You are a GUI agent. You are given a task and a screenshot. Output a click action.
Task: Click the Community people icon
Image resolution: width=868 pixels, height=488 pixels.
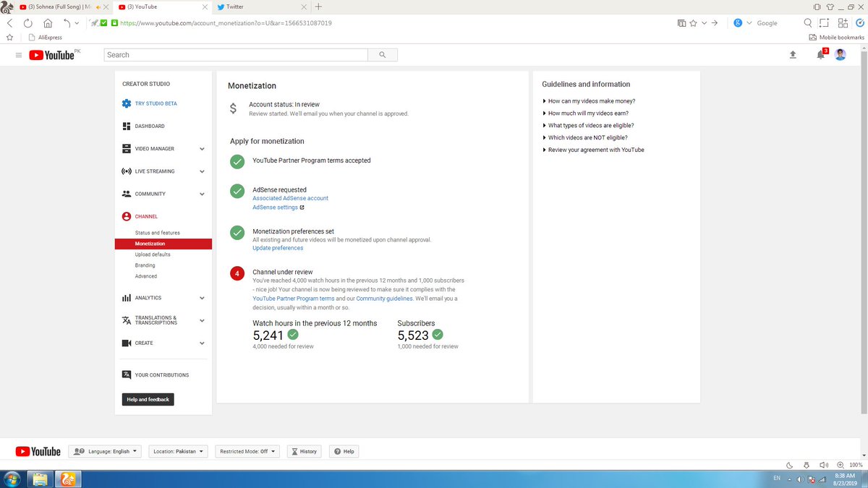point(127,194)
